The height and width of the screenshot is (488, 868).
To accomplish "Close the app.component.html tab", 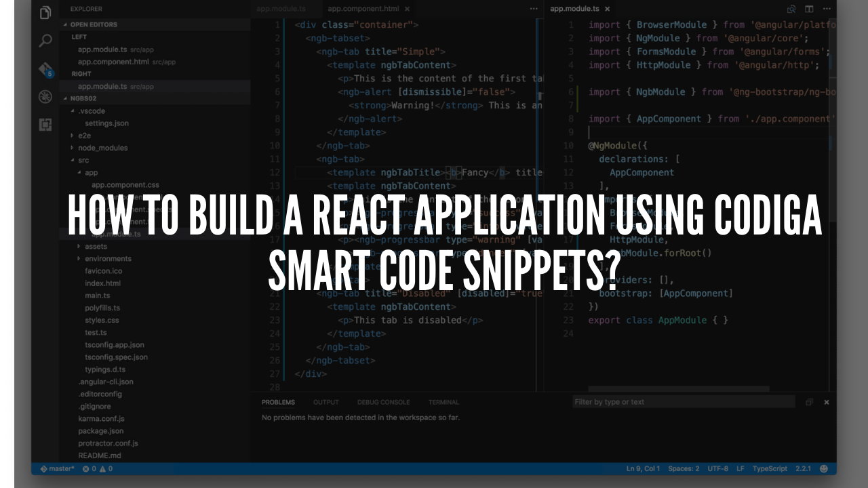I will pos(407,9).
